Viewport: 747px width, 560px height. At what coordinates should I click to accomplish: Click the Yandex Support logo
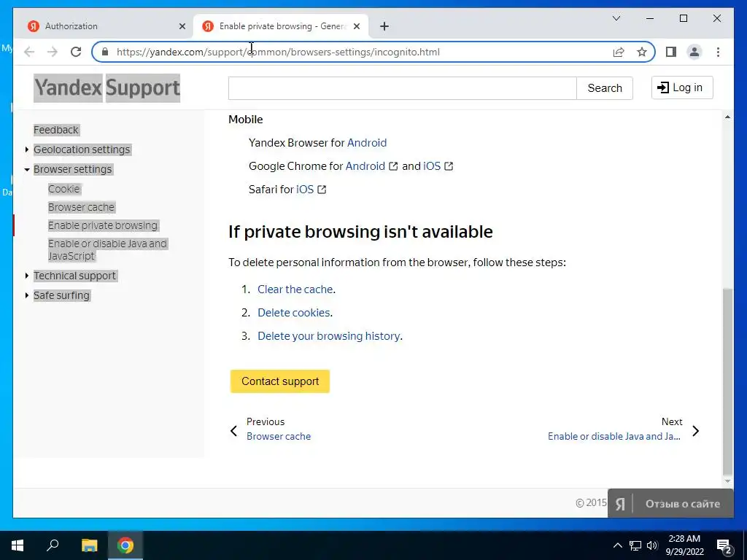(x=107, y=87)
